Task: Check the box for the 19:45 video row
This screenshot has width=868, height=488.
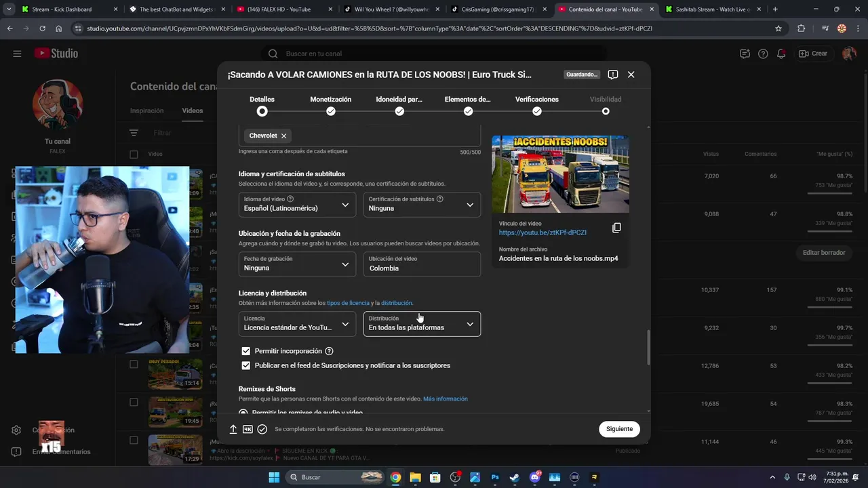Action: [x=134, y=402]
